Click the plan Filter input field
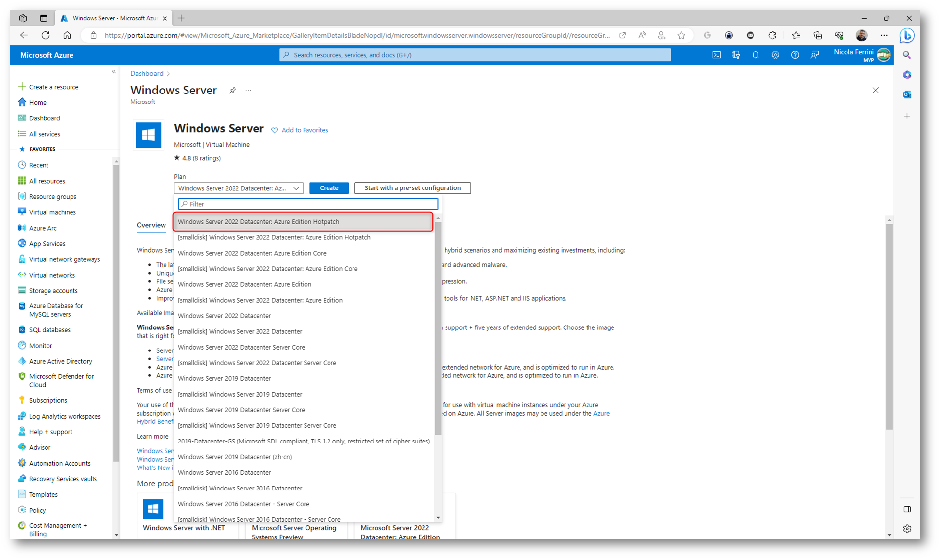The height and width of the screenshot is (560, 941). coord(308,204)
